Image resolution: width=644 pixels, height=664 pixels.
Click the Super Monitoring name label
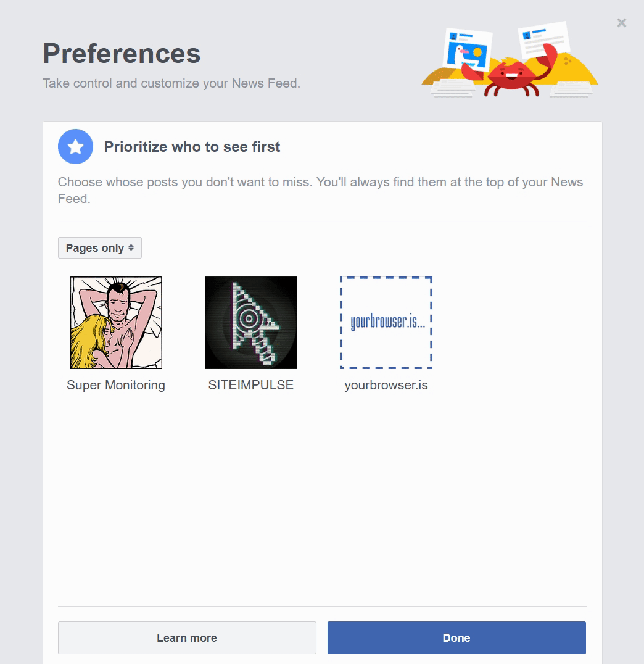pyautogui.click(x=116, y=385)
